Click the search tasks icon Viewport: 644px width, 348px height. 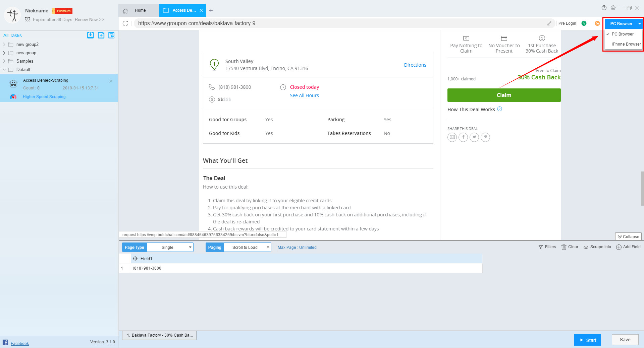tap(111, 35)
